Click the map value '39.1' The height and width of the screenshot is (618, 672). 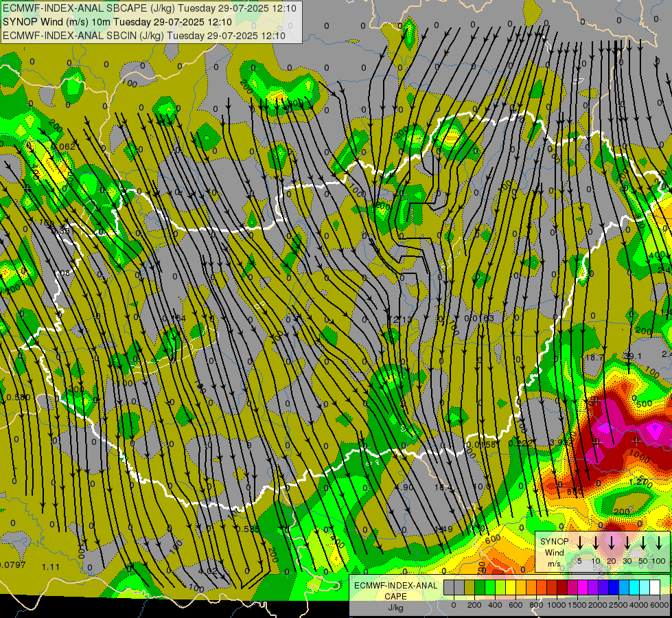point(632,356)
